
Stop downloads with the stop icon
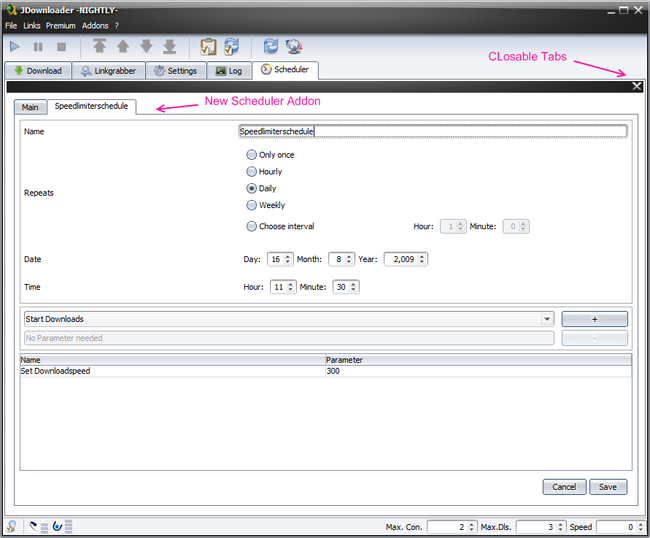point(61,47)
